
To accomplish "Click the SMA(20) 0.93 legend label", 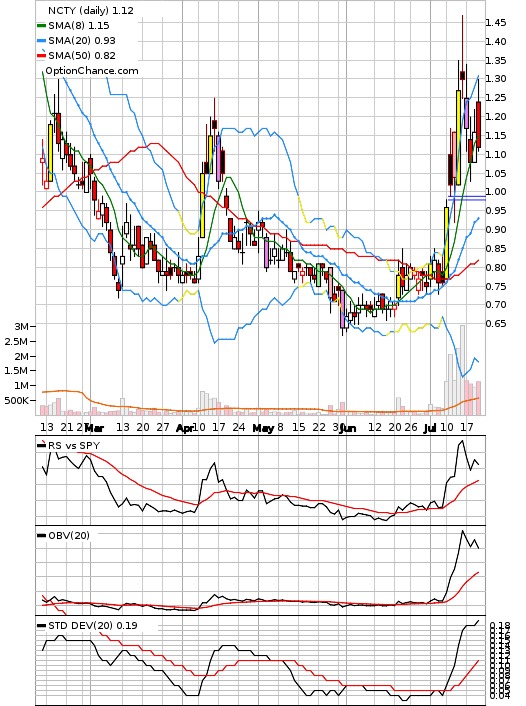I will tap(82, 41).
